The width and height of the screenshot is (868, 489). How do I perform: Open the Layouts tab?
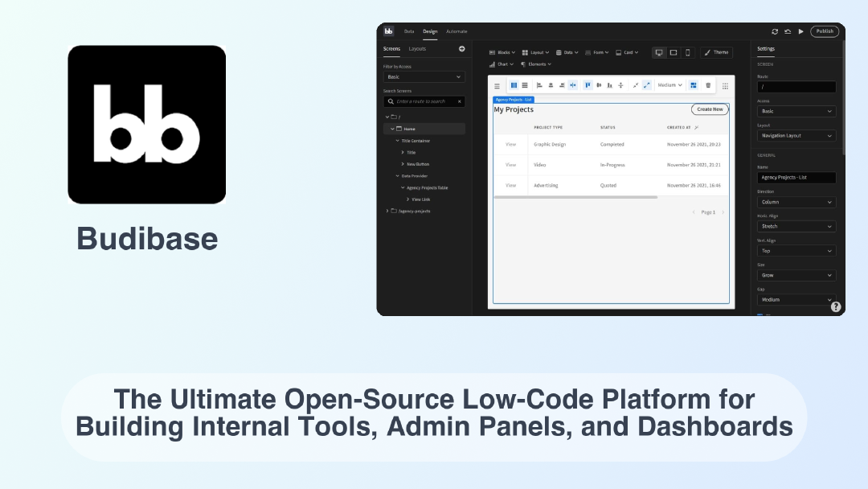click(x=416, y=48)
